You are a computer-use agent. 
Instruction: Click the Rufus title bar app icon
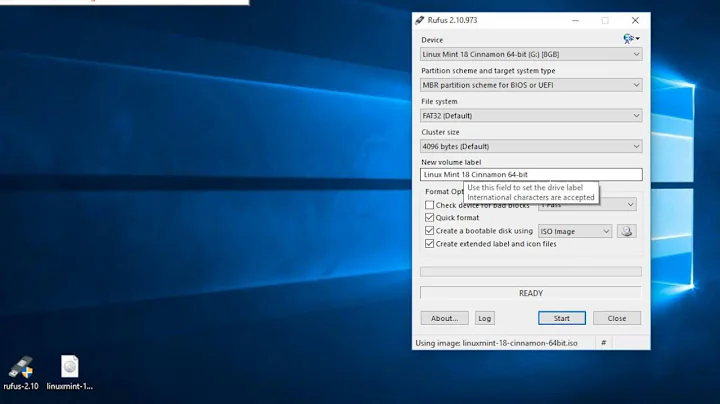(420, 20)
